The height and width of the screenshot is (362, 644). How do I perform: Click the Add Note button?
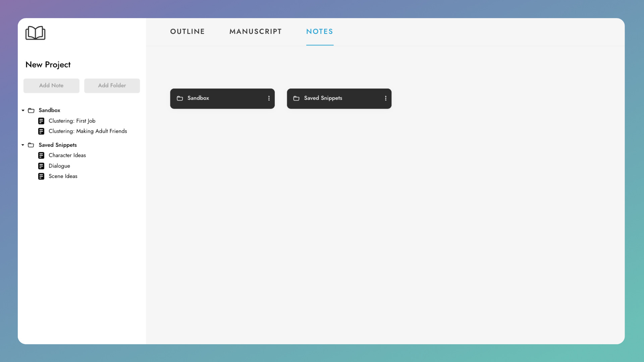51,86
